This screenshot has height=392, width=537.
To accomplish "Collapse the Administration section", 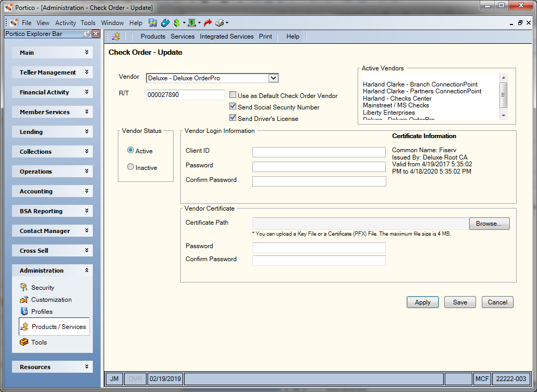I will click(x=53, y=271).
